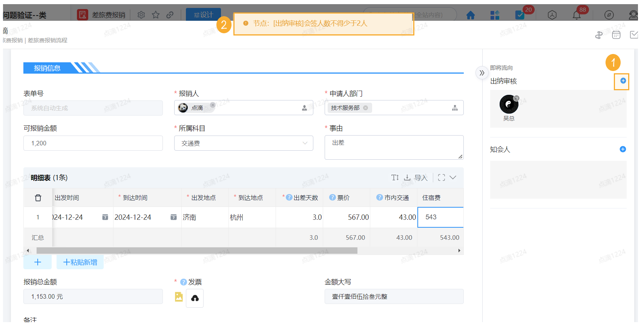
Task: Click the flow chart icon
Action: click(599, 35)
